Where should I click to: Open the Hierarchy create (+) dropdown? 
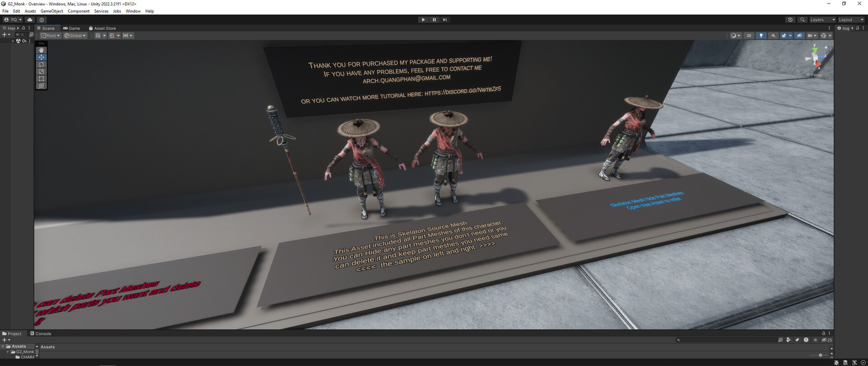(6, 35)
